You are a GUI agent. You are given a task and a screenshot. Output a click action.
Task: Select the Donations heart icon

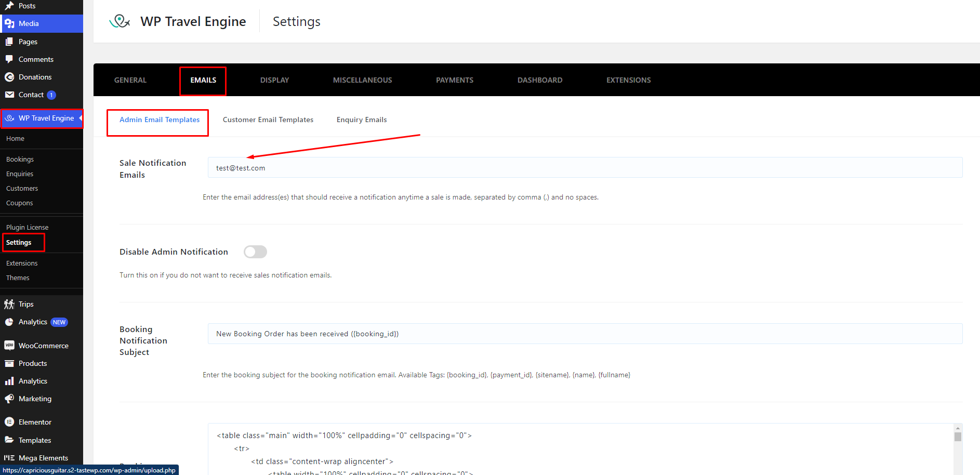click(x=10, y=77)
